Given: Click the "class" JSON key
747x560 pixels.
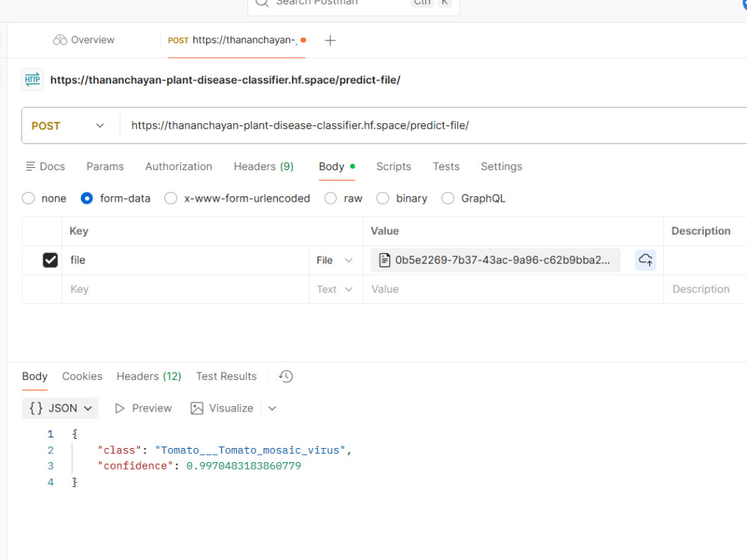Looking at the screenshot, I should pyautogui.click(x=120, y=450).
